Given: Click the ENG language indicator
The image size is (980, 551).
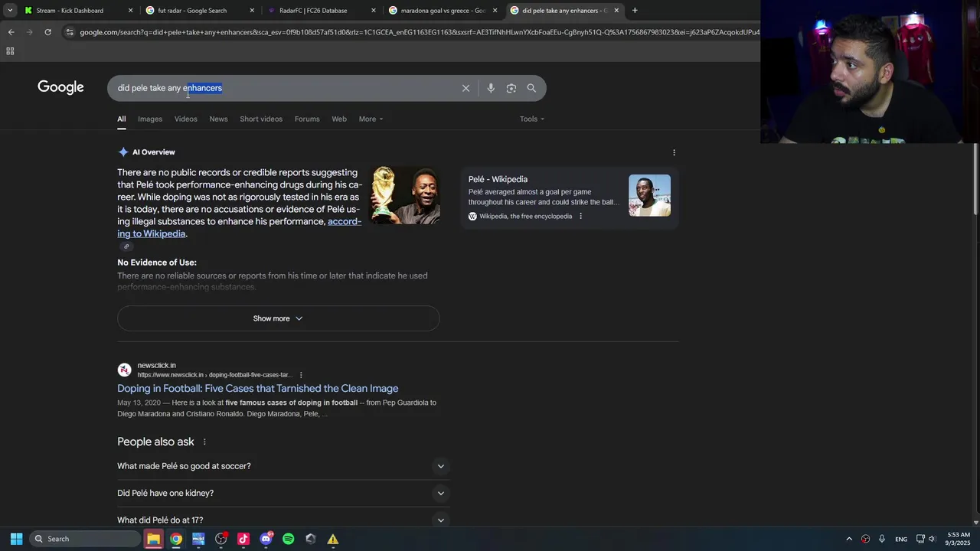Looking at the screenshot, I should click(901, 539).
